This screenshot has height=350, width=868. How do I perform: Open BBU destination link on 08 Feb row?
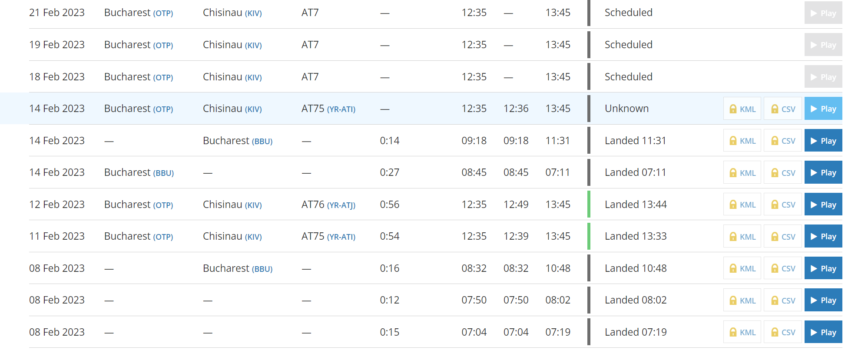click(262, 269)
